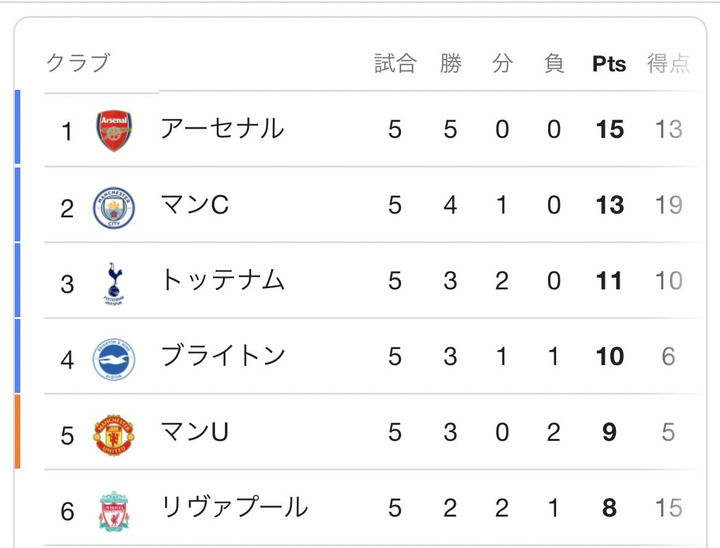Click the クラブ column header
The width and height of the screenshot is (720, 548).
point(77,63)
